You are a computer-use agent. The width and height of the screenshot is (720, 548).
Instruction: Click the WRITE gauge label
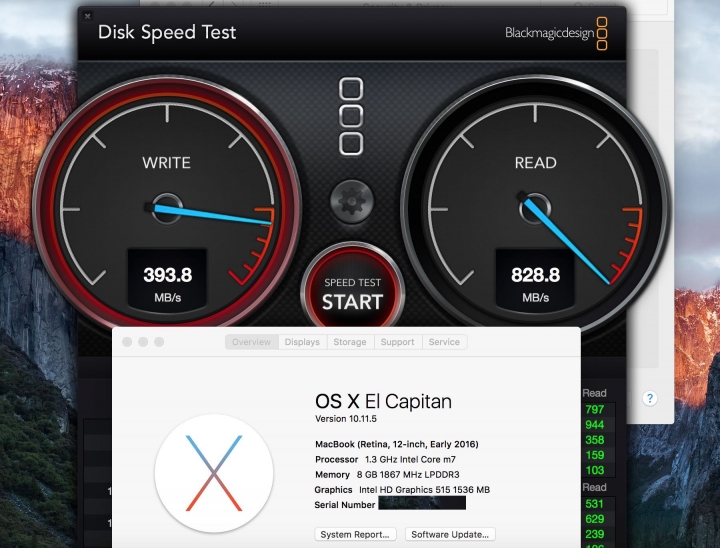(166, 163)
